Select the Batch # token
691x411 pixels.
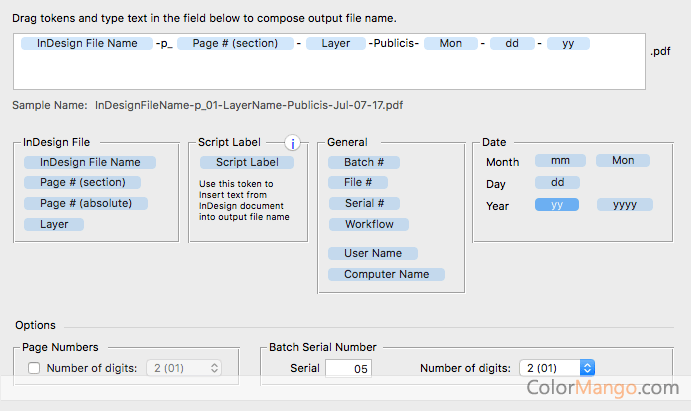pos(364,162)
